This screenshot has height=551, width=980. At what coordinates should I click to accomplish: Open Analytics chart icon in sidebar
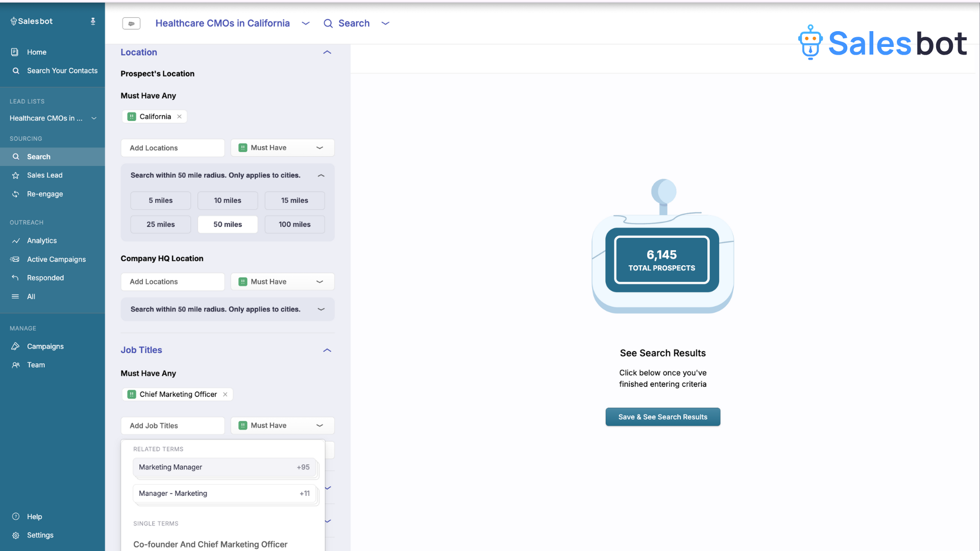[x=16, y=241]
